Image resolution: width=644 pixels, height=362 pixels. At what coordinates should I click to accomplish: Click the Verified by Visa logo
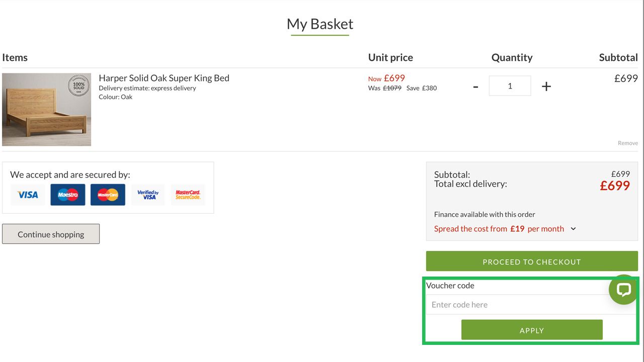tap(148, 195)
